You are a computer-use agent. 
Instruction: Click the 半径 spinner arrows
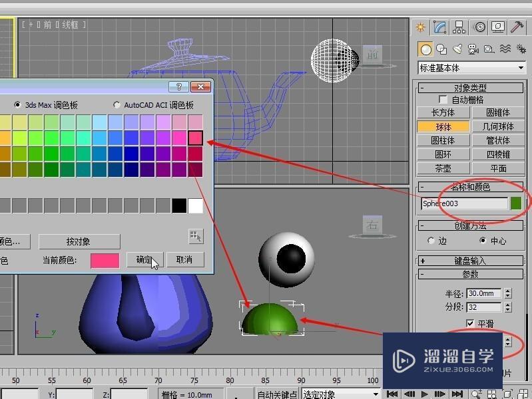tap(507, 293)
